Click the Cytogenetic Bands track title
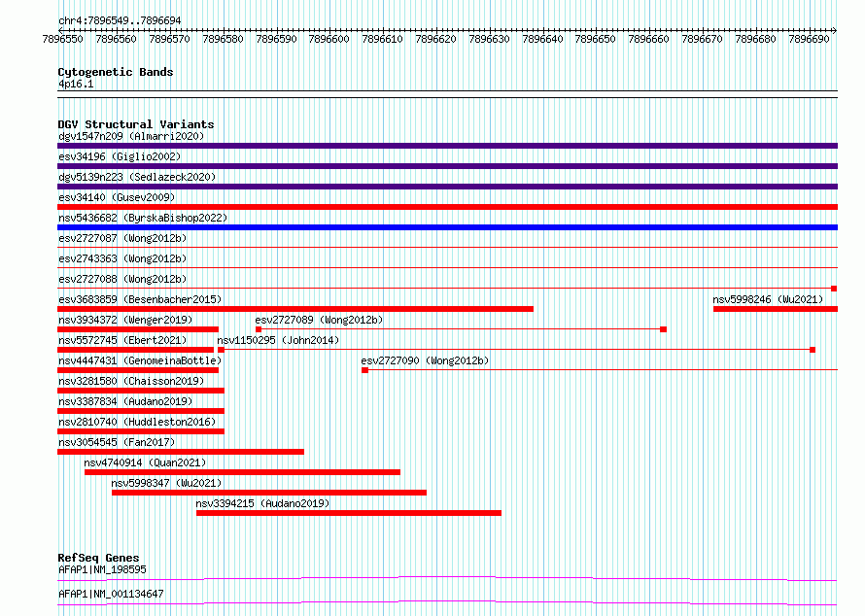865x616 pixels. point(116,72)
